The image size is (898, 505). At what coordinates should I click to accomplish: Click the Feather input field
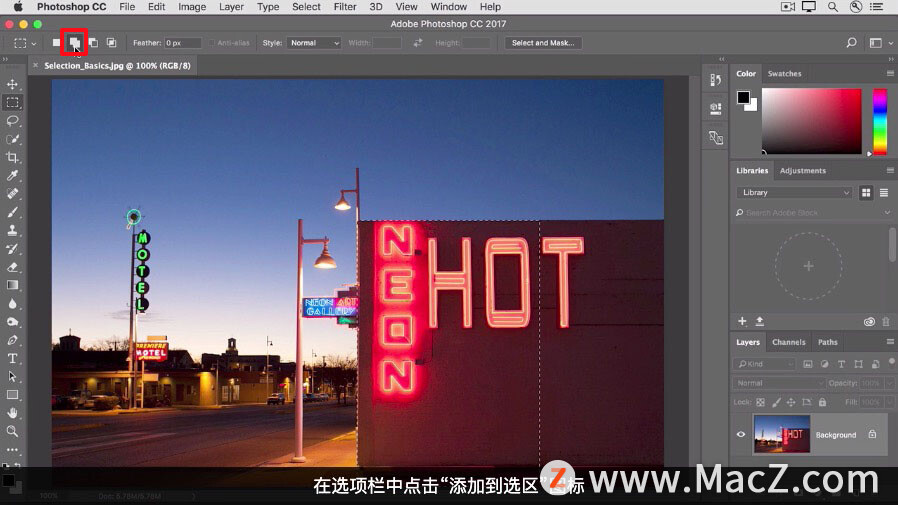coord(183,43)
